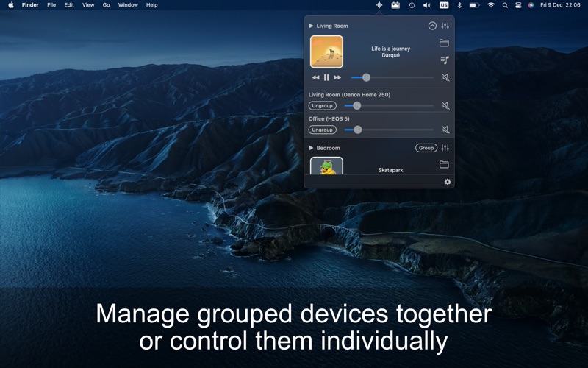Click the Skatepark album artwork in Bedroom
The width and height of the screenshot is (588, 368).
[326, 166]
